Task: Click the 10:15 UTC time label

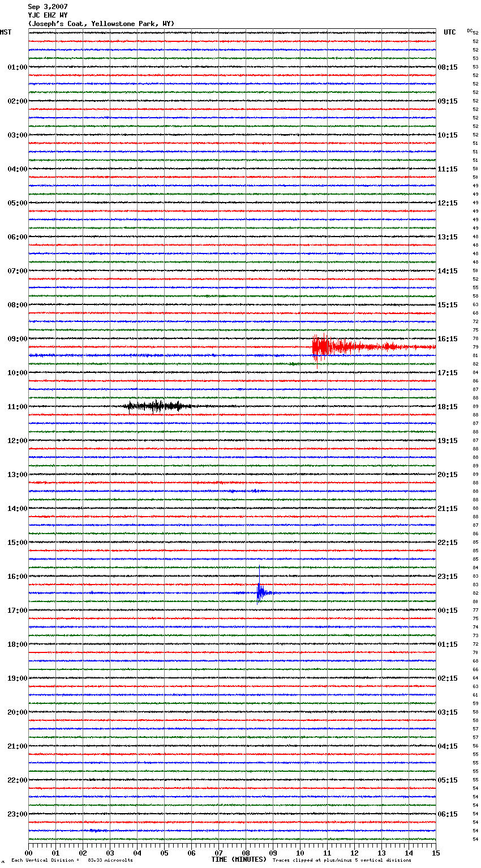Action: coord(448,135)
